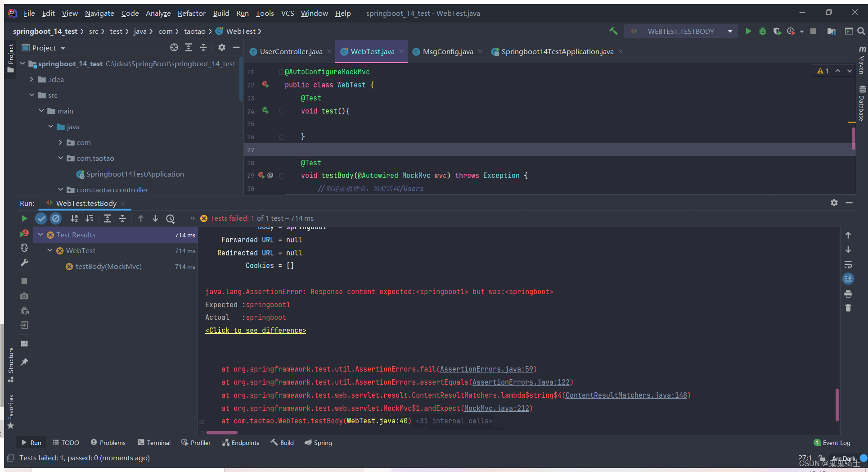The image size is (868, 472).
Task: Rerun failed tests icon
Action: 24,233
